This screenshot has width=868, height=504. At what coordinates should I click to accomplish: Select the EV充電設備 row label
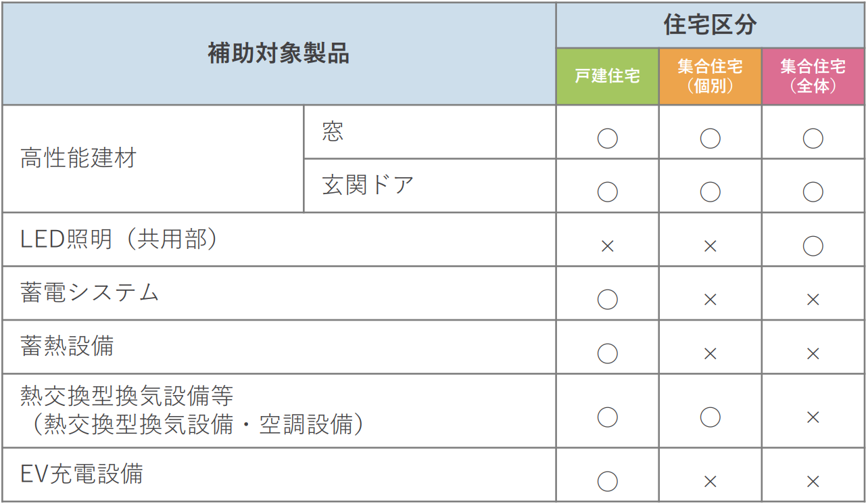[x=82, y=474]
